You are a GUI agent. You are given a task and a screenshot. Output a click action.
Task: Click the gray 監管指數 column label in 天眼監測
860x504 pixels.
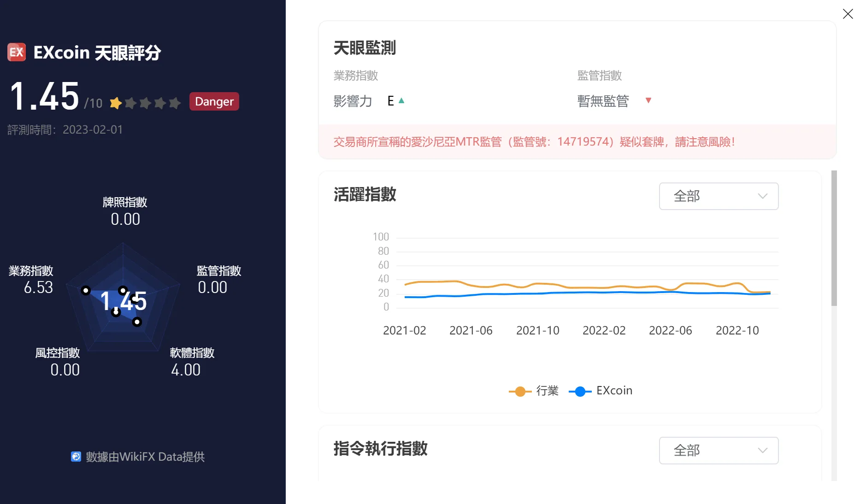pyautogui.click(x=600, y=75)
